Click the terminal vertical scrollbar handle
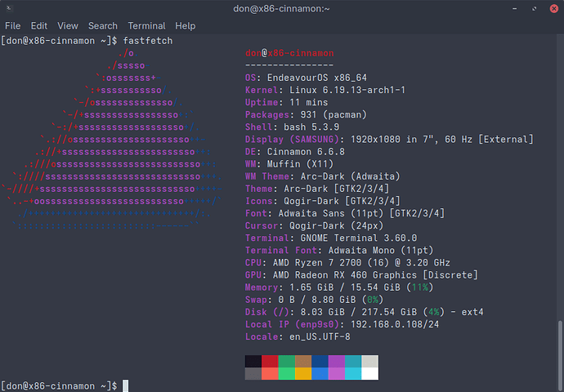This screenshot has height=392, width=564. (560, 354)
